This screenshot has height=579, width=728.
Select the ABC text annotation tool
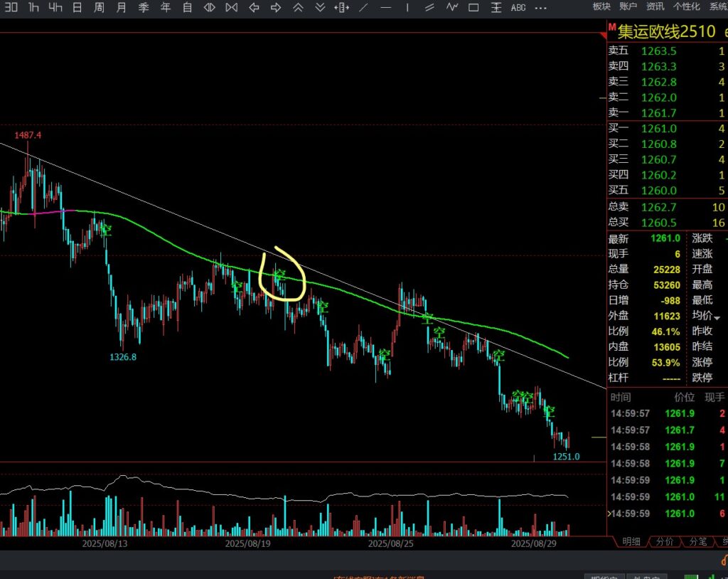[x=518, y=7]
